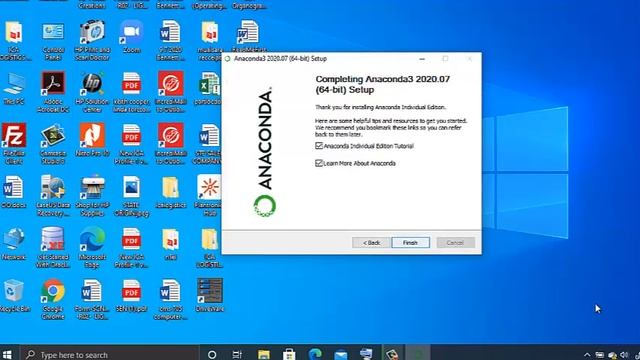Select Get Started With Oracle shortcut
The image size is (640, 360).
pyautogui.click(x=53, y=247)
